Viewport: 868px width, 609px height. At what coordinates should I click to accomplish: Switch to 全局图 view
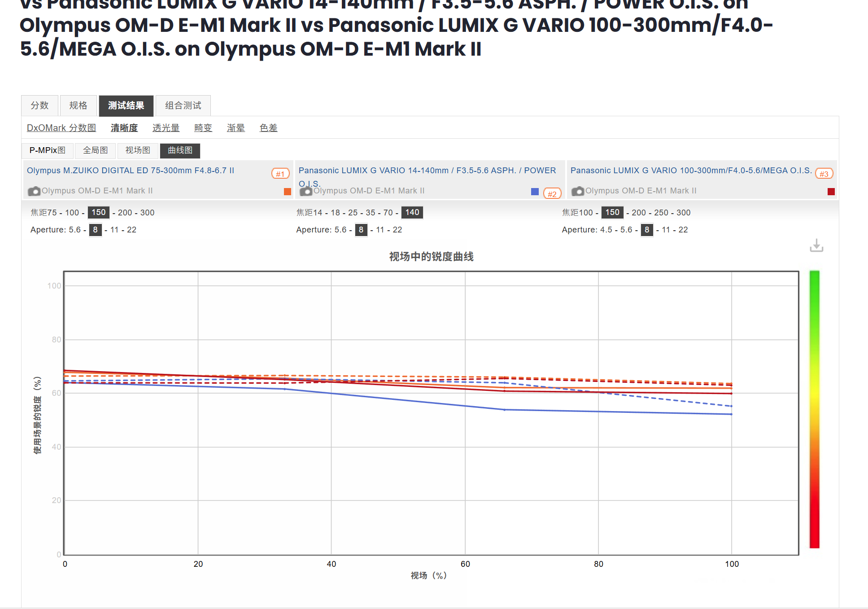(96, 150)
